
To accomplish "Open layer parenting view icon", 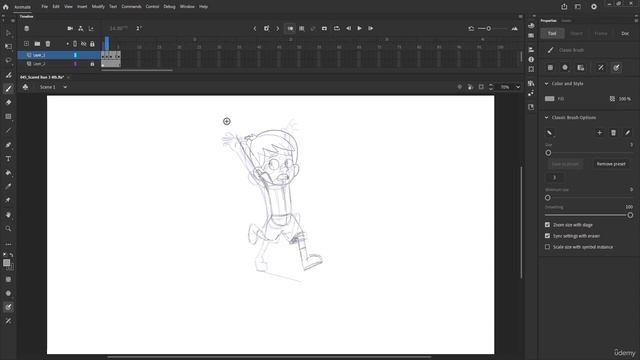I will (x=81, y=29).
